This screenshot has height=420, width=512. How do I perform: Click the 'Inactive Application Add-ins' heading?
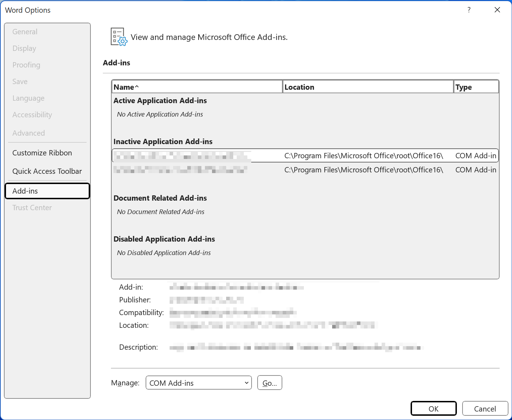163,142
